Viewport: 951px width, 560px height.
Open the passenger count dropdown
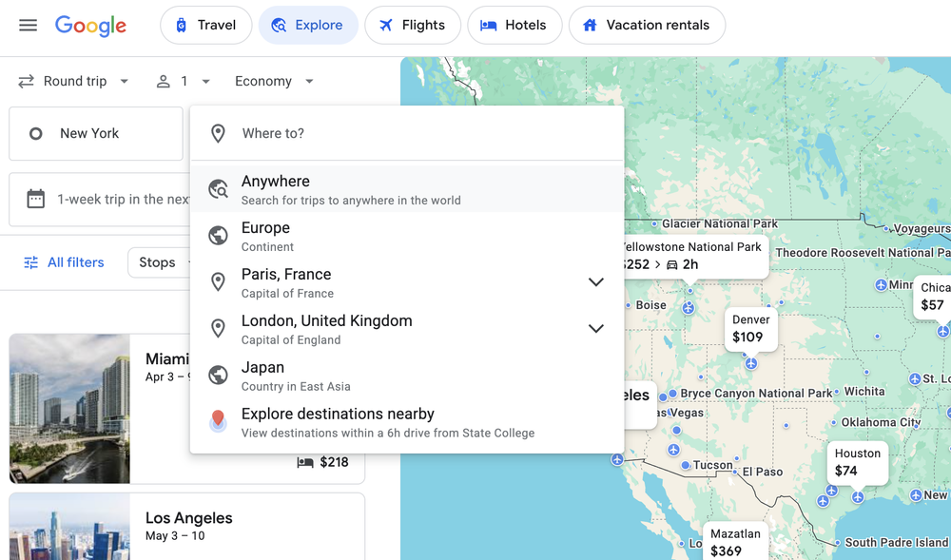coord(184,81)
